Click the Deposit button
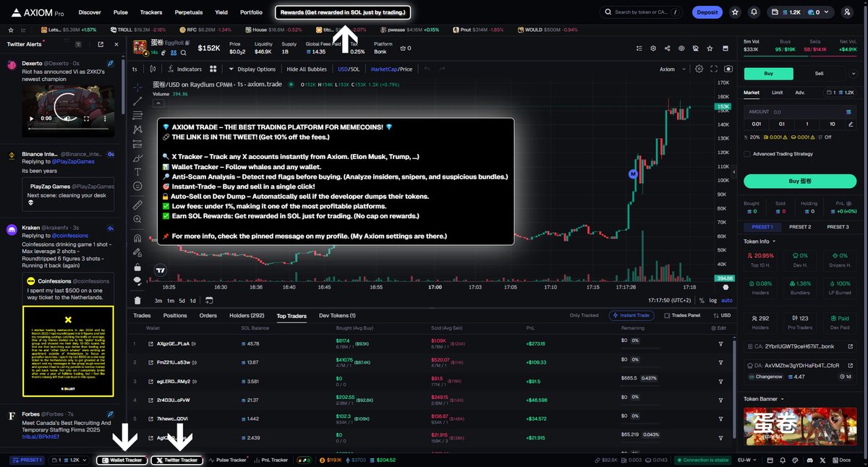This screenshot has width=868, height=467. 707,12
